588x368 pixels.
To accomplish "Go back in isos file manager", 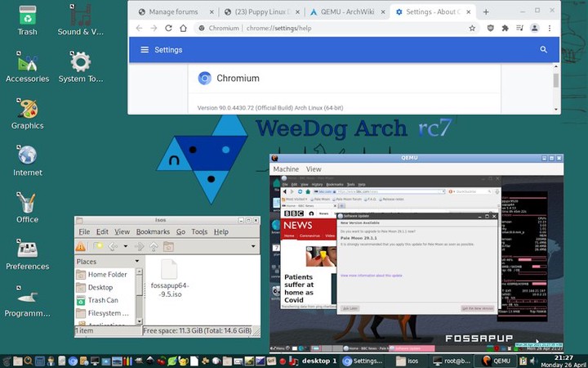I will (113, 246).
